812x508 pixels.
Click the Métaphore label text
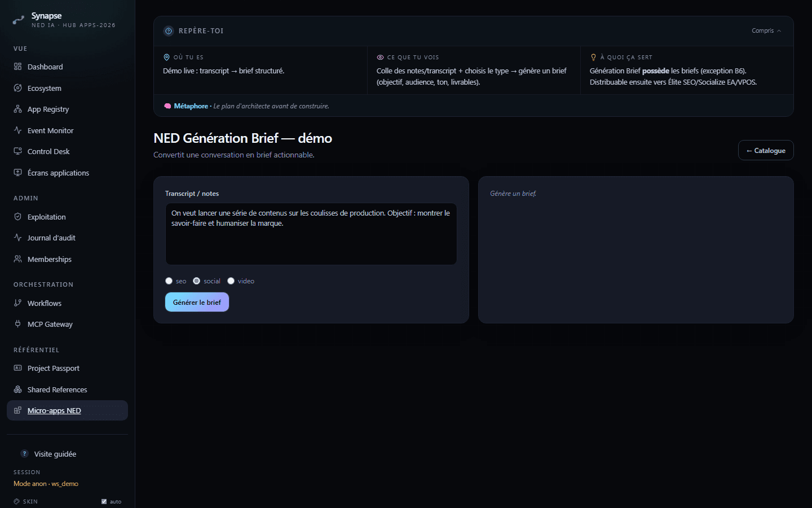[191, 106]
